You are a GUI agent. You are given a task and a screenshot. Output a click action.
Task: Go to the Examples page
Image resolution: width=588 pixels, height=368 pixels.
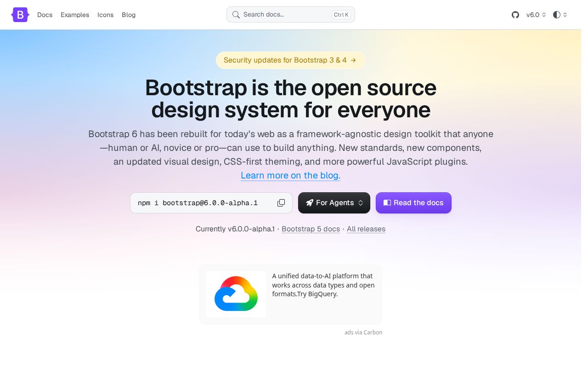pyautogui.click(x=75, y=15)
